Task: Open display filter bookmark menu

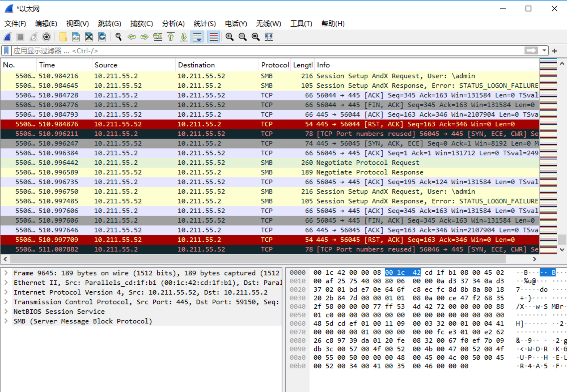Action: [x=6, y=51]
